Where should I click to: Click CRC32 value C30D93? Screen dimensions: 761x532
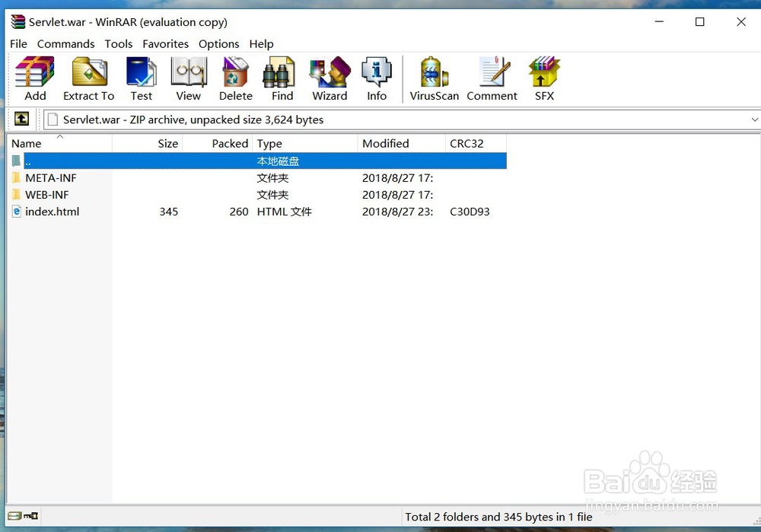click(470, 212)
